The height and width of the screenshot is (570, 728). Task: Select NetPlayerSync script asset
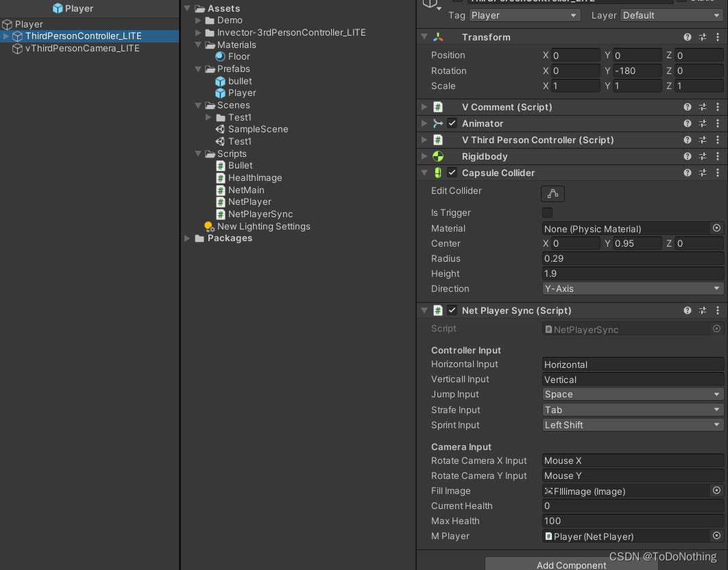coord(254,214)
